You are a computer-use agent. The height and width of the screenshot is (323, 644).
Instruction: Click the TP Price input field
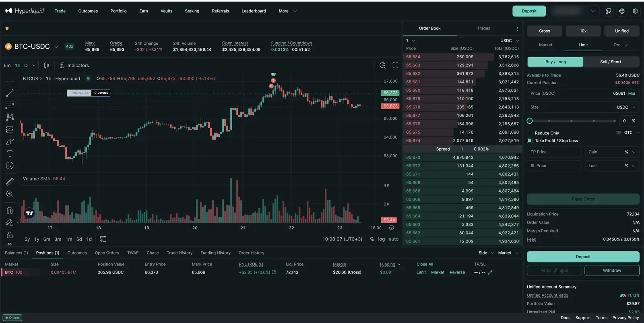554,152
